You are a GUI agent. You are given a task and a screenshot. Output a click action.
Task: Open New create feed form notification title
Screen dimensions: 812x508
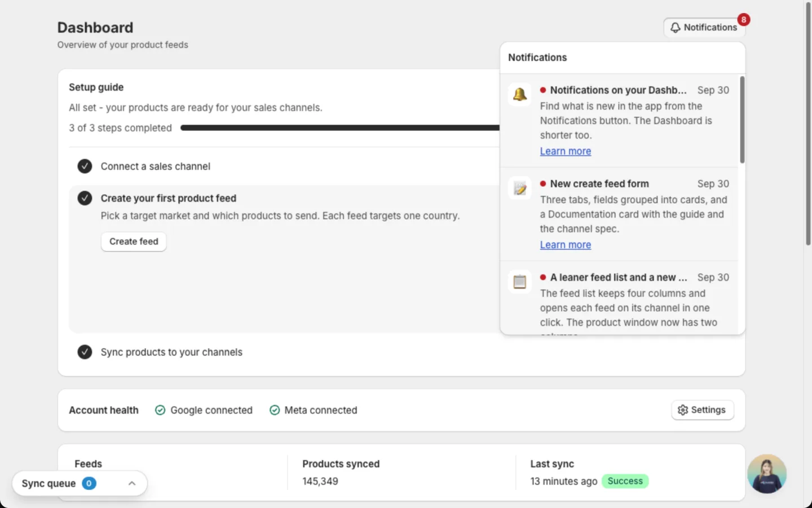tap(599, 184)
